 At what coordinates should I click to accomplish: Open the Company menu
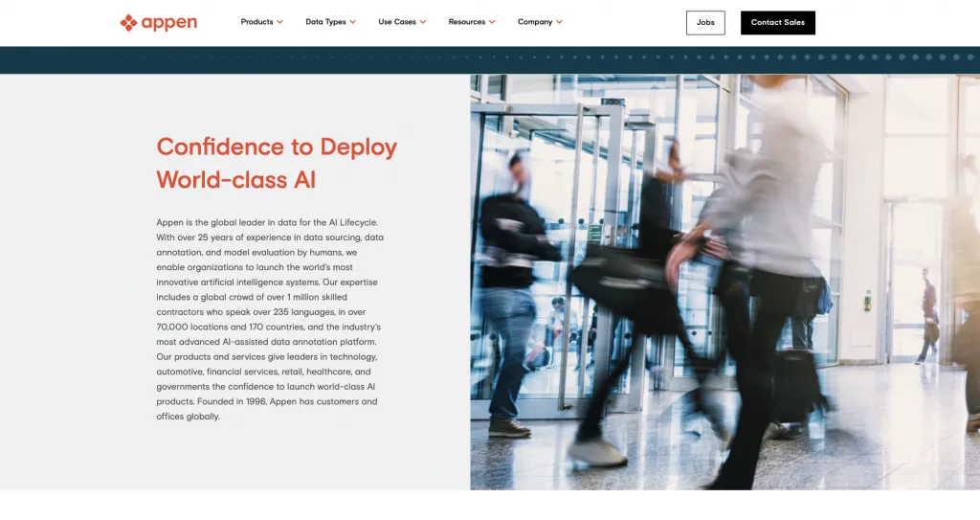tap(535, 22)
